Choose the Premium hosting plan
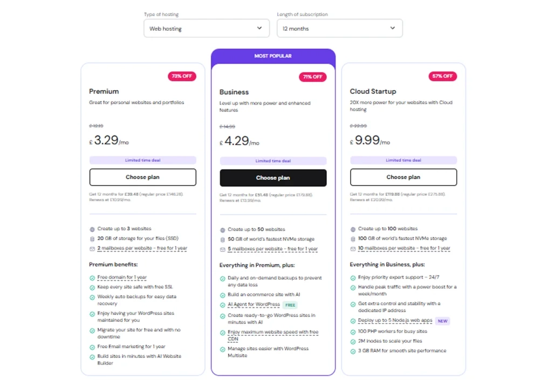 point(142,177)
